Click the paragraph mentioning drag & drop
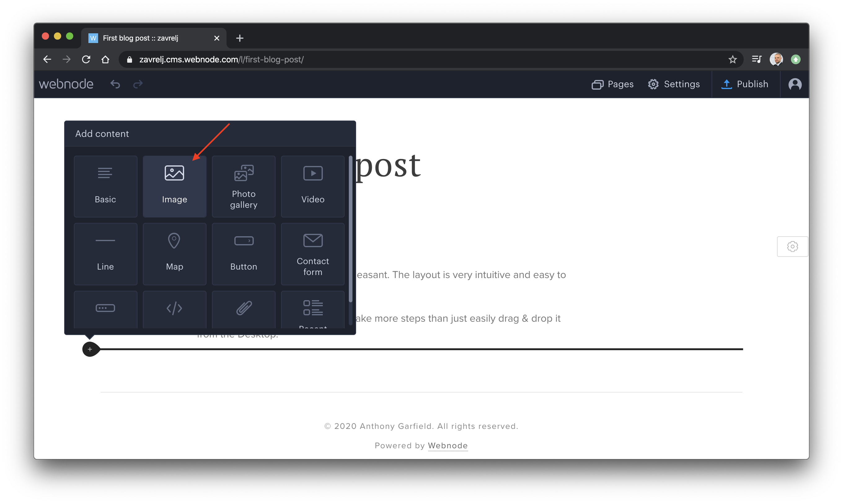 [458, 319]
